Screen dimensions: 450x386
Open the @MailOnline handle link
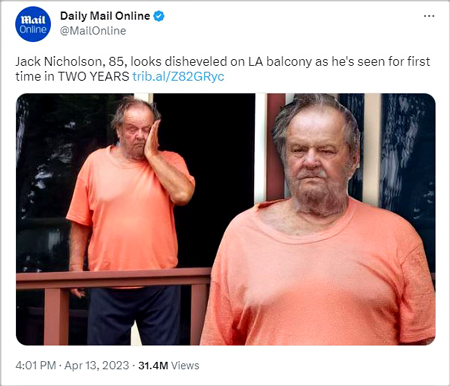(93, 31)
